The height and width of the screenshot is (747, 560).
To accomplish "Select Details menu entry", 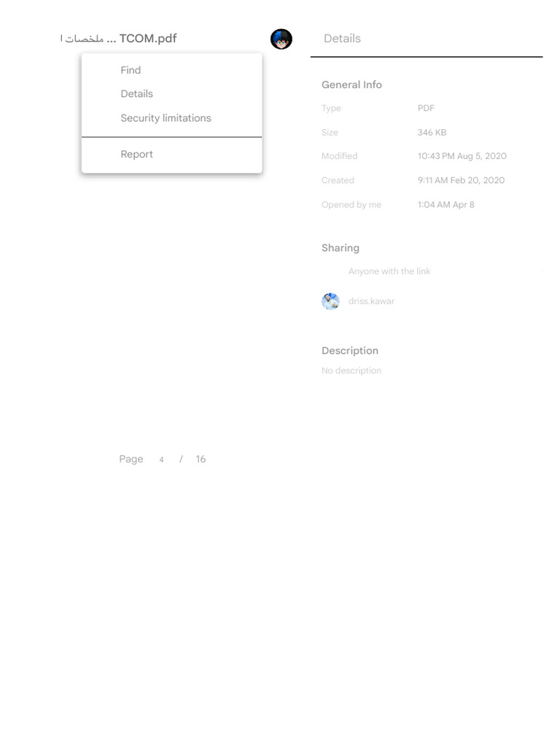I will coord(171,94).
